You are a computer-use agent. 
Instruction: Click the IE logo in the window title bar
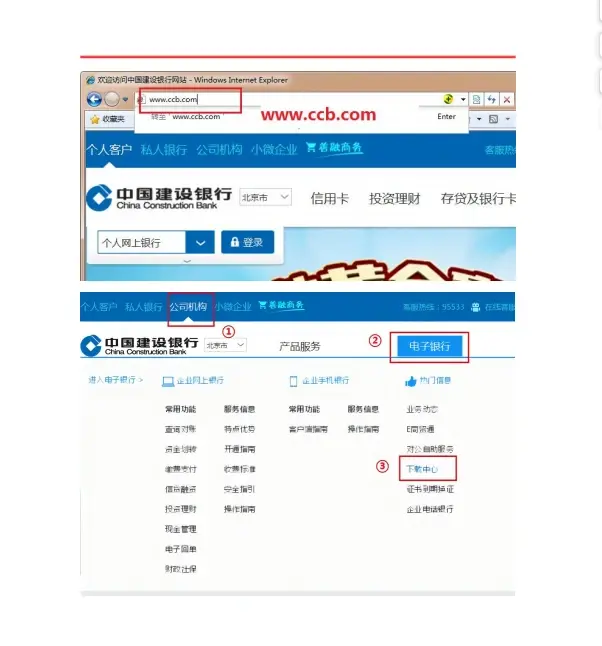[x=90, y=80]
